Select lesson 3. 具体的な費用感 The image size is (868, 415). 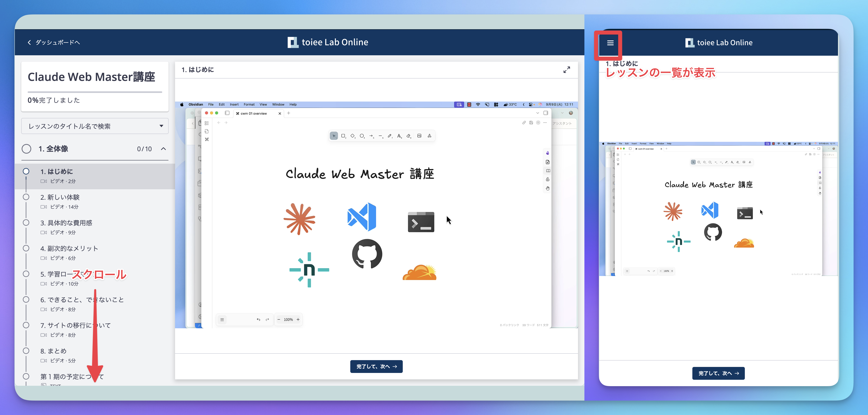(66, 223)
